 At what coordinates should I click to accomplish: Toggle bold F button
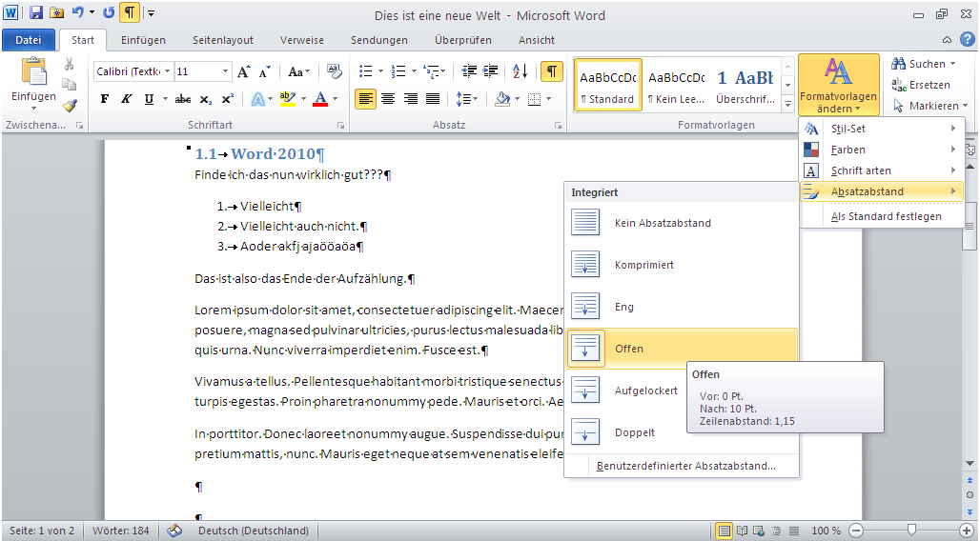click(104, 99)
